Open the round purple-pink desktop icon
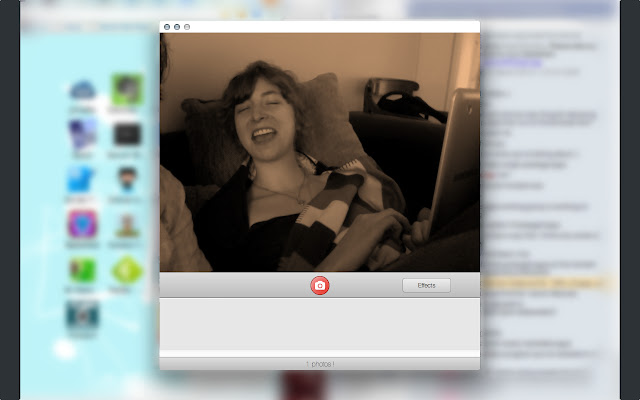The image size is (640, 400). coord(82,225)
